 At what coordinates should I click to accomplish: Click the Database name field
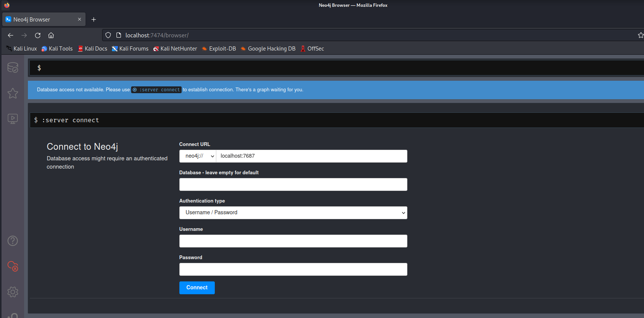click(293, 184)
